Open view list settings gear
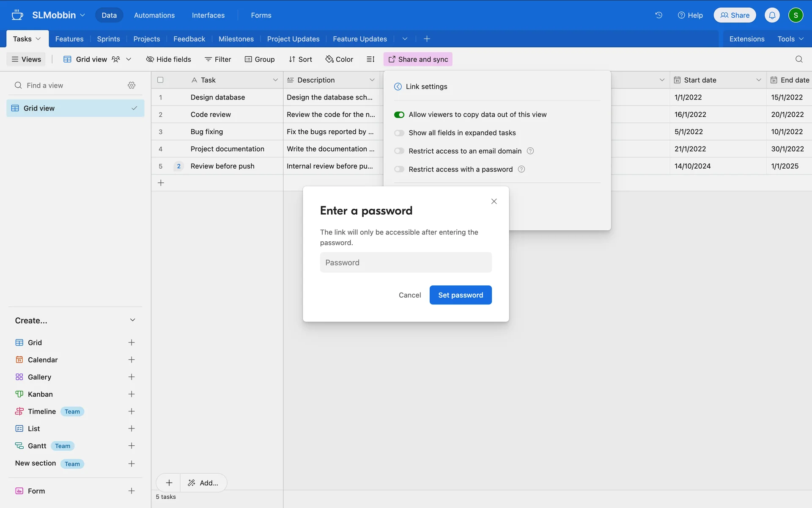This screenshot has width=812, height=508. 132,86
